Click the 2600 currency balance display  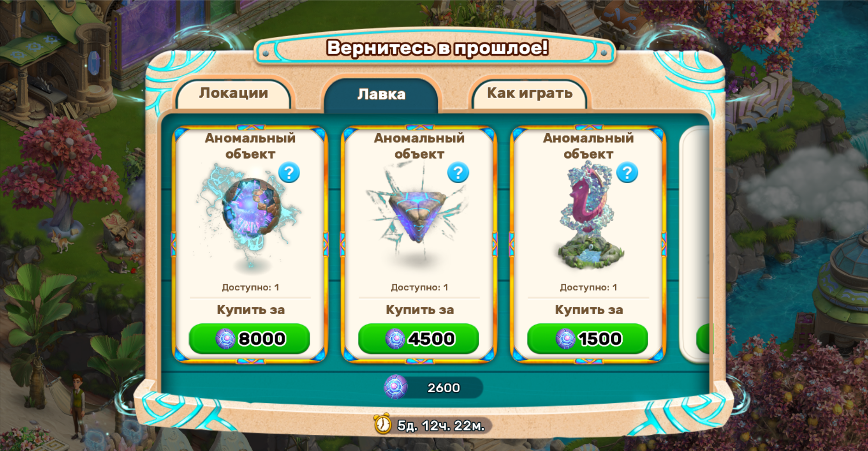point(434,387)
